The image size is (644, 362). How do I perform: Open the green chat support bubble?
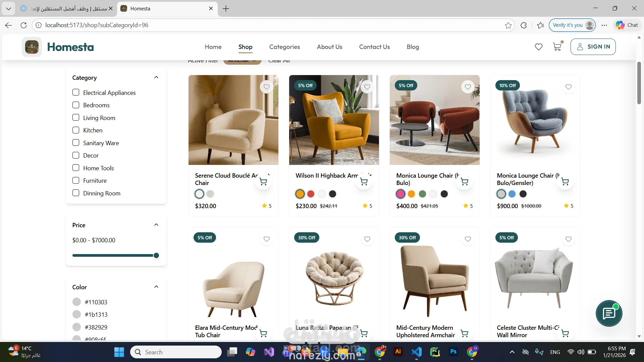(x=609, y=313)
